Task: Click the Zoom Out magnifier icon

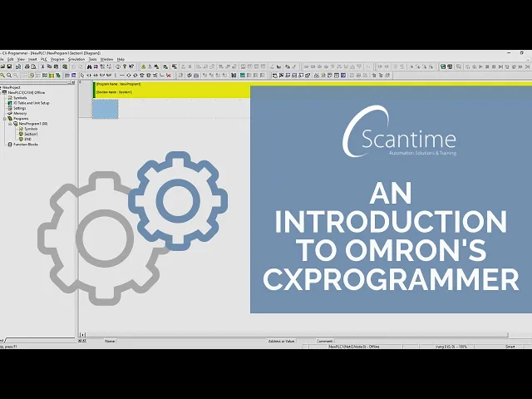Action: 9,76
